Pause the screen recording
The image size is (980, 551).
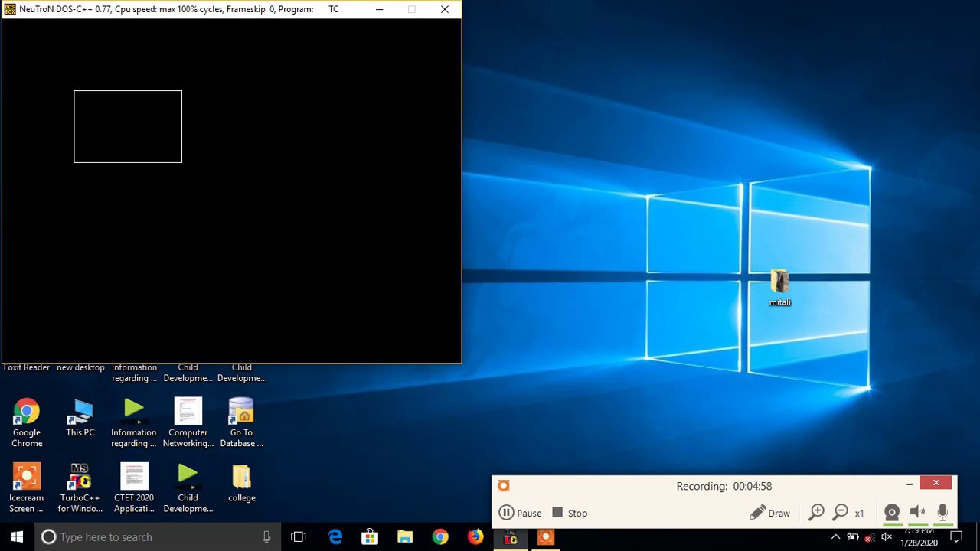point(520,513)
